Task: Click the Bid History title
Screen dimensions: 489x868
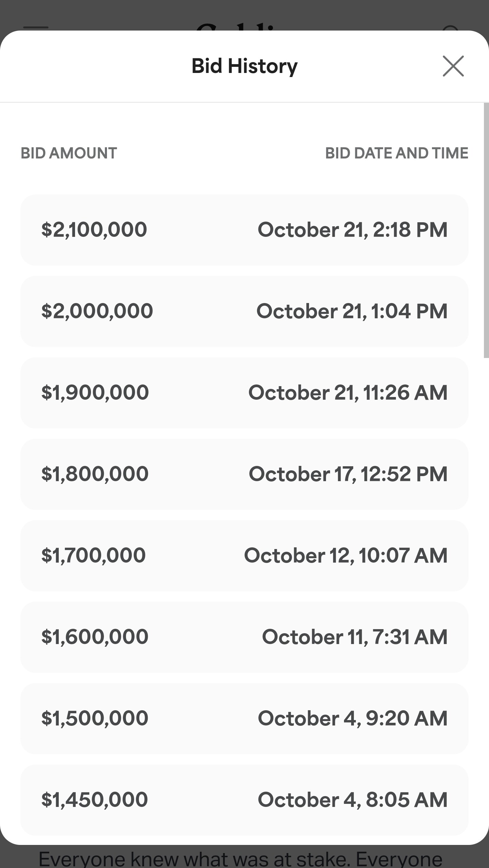Action: [244, 66]
